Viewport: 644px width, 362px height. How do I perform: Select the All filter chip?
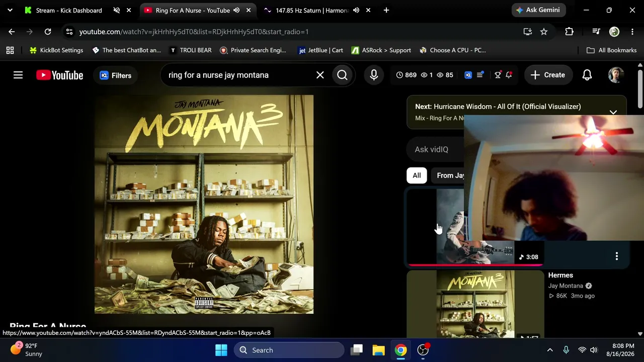tap(417, 175)
